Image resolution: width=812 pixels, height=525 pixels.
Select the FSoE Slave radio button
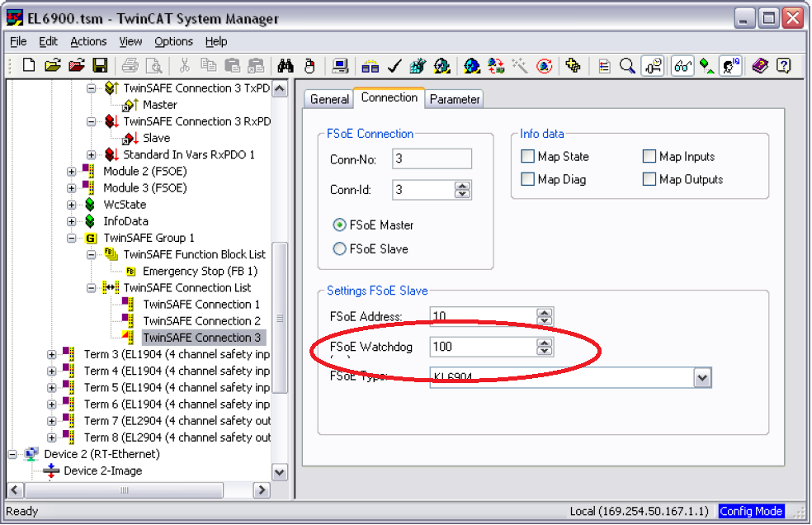(x=339, y=248)
